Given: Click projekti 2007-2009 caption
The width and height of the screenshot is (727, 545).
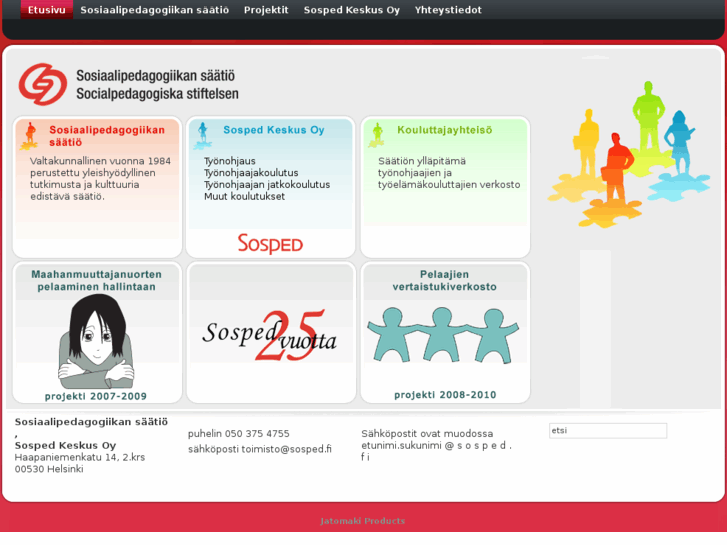Looking at the screenshot, I should pos(96,396).
